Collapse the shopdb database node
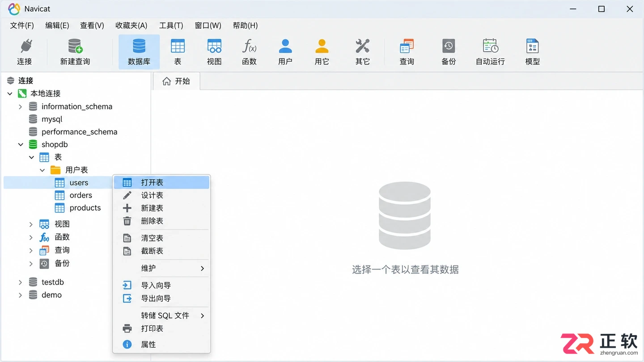The width and height of the screenshot is (644, 362). click(21, 144)
